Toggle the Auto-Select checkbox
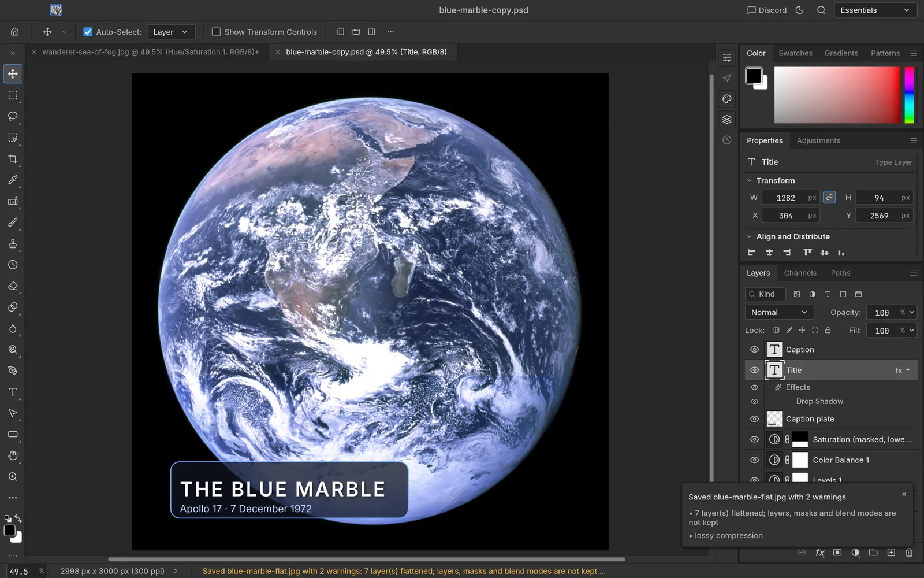924x578 pixels. (88, 32)
